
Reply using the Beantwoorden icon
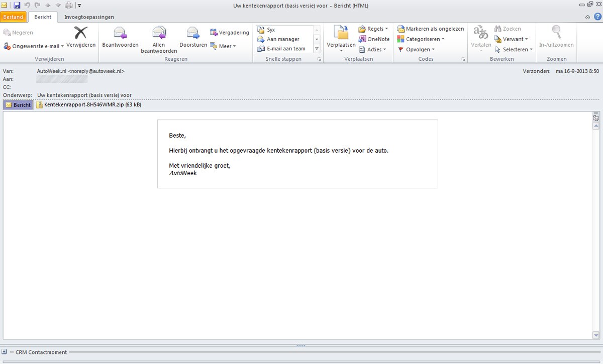coord(120,33)
